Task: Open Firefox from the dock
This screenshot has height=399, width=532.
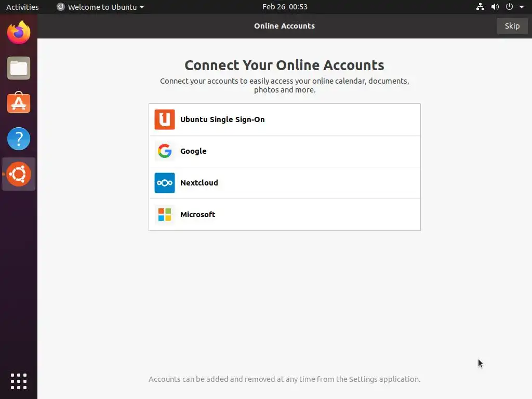Action: pos(19,33)
